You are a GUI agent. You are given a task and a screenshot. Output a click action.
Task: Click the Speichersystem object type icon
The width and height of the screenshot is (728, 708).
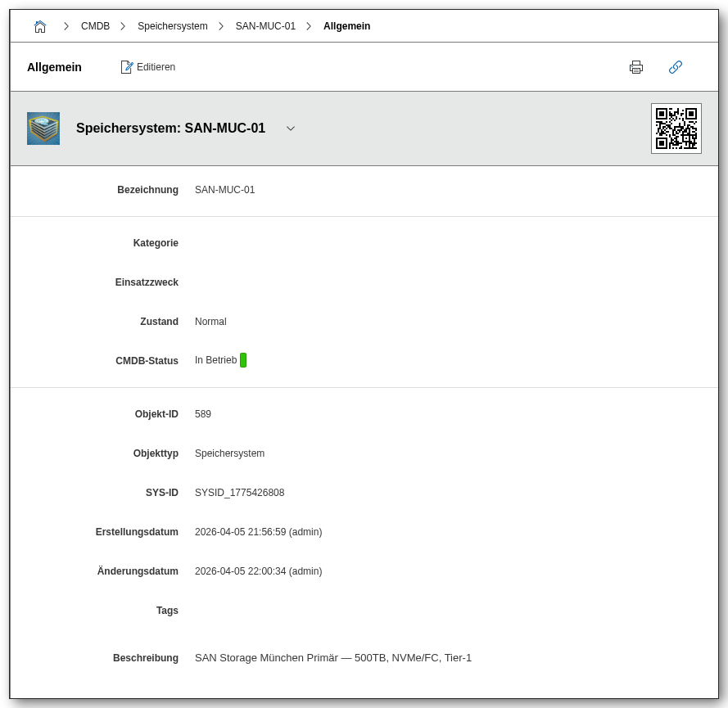43,129
